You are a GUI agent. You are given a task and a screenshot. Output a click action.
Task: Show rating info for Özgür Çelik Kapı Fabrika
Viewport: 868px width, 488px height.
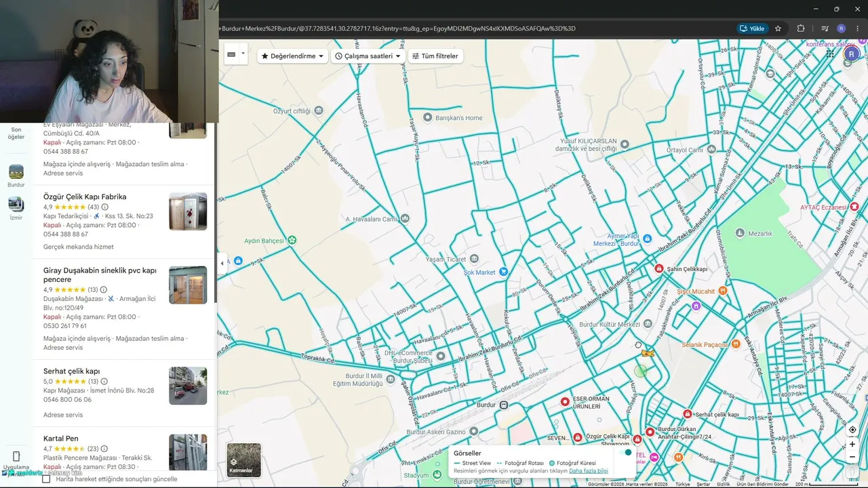tap(104, 207)
